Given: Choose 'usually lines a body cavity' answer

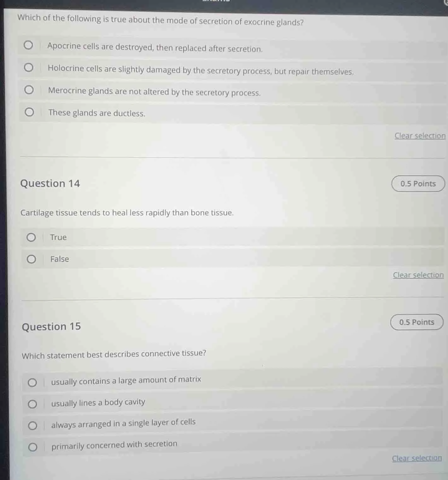Looking at the screenshot, I should tap(32, 404).
